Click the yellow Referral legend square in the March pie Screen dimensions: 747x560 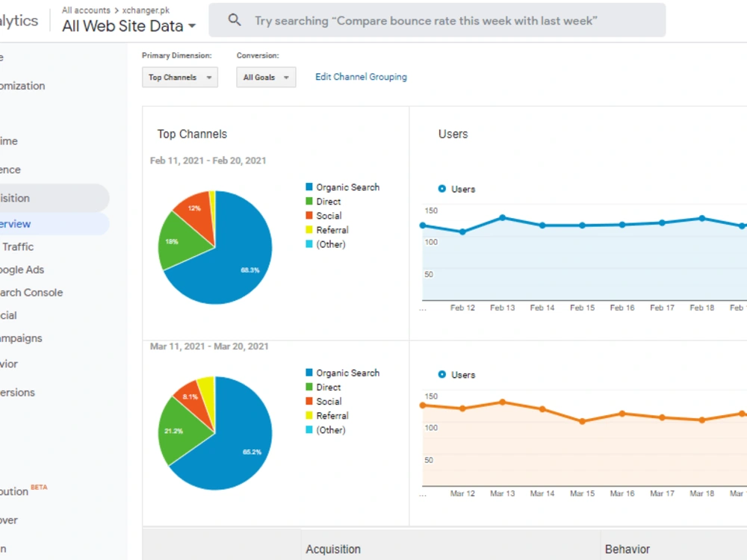point(309,415)
